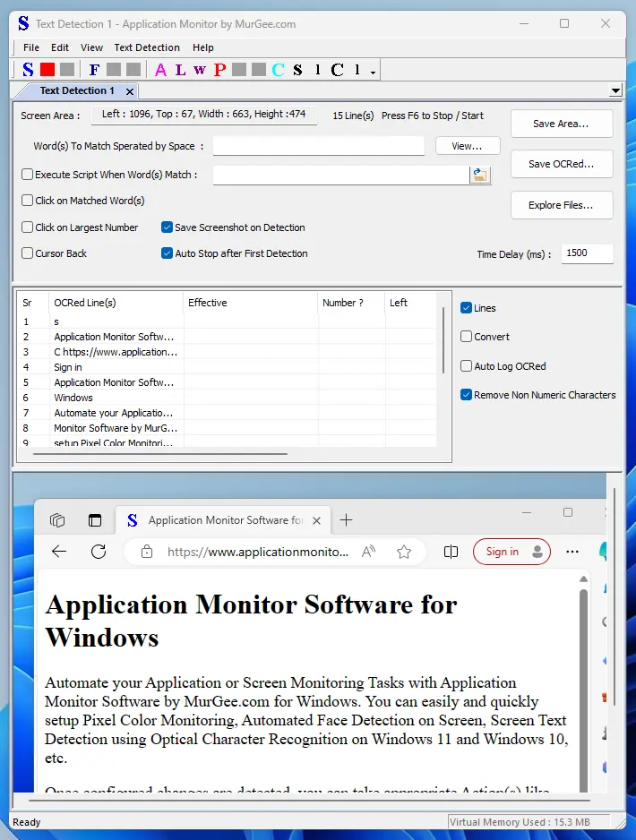636x840 pixels.
Task: Click the browser Sign in button
Action: coord(511,552)
